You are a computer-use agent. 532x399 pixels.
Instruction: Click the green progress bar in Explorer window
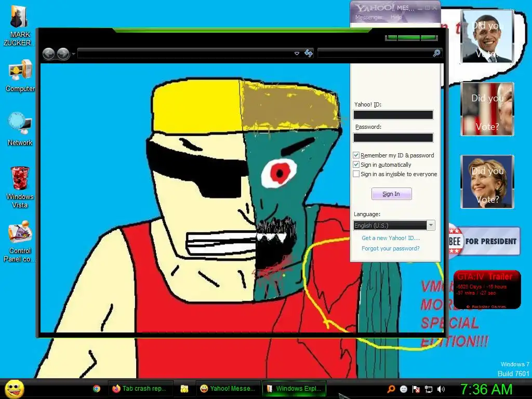411,37
